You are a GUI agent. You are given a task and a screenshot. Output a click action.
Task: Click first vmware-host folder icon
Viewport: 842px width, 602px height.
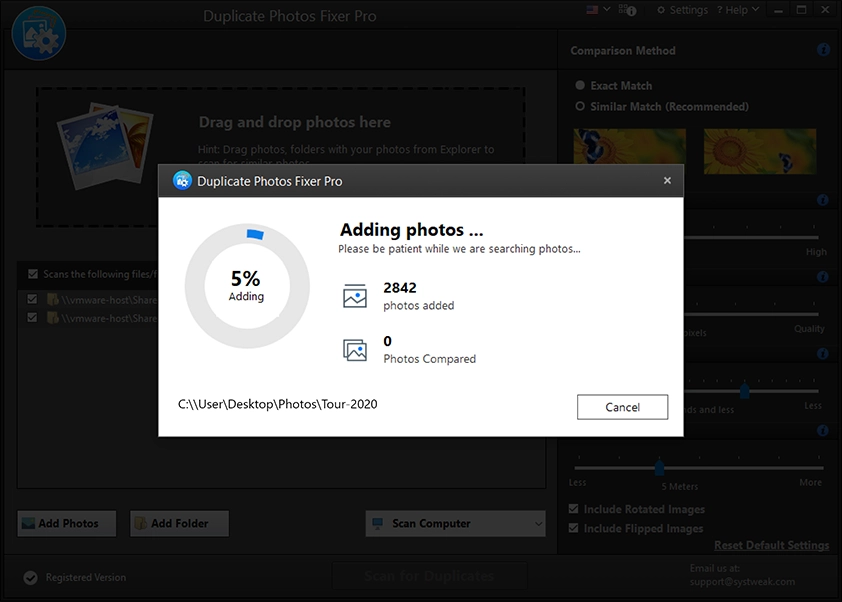tap(52, 299)
